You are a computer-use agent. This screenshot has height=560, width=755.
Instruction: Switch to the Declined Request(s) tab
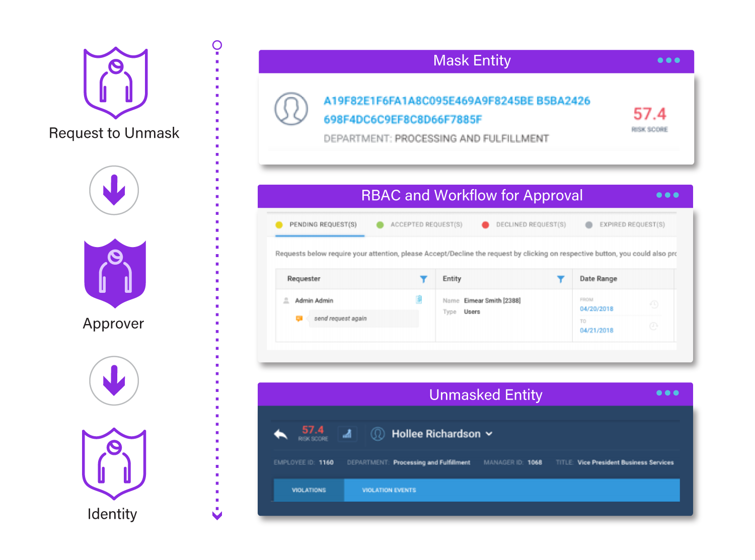click(x=531, y=225)
